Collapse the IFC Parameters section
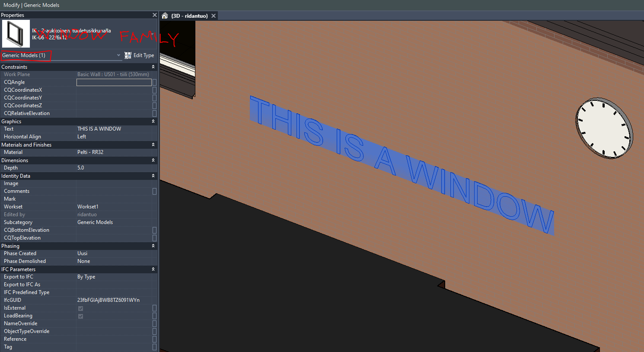644x352 pixels. 153,269
